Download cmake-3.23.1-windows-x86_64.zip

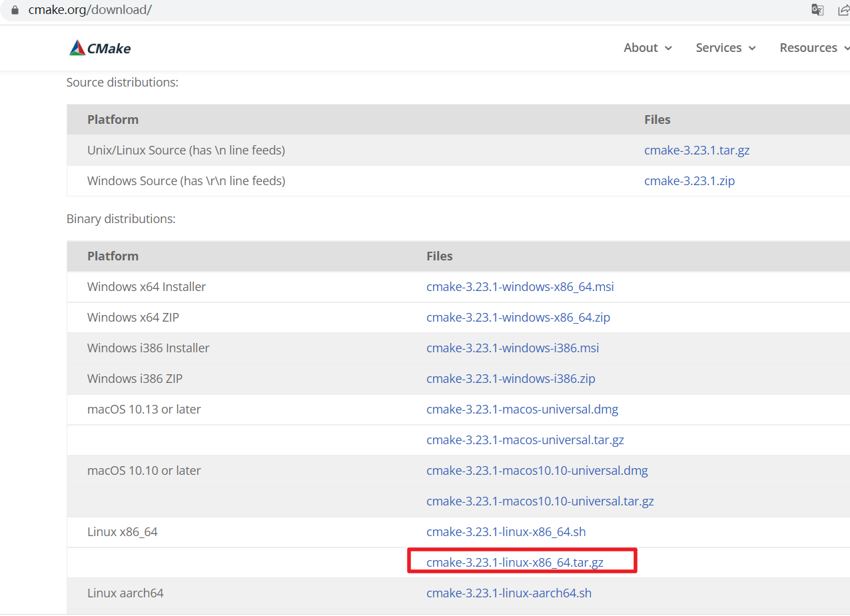[x=518, y=318]
